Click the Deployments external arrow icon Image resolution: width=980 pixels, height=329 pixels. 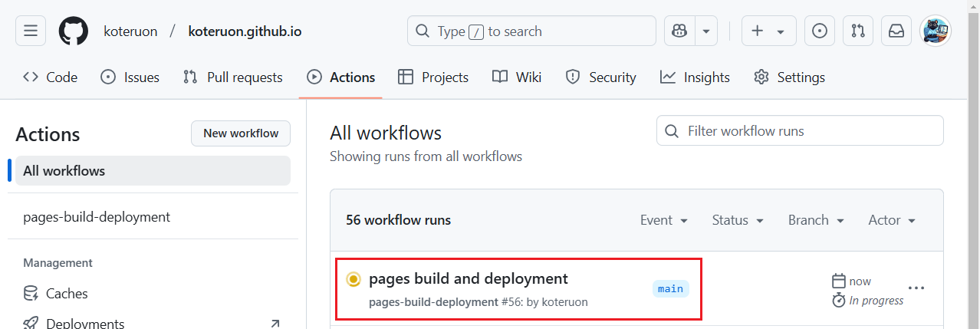(275, 324)
